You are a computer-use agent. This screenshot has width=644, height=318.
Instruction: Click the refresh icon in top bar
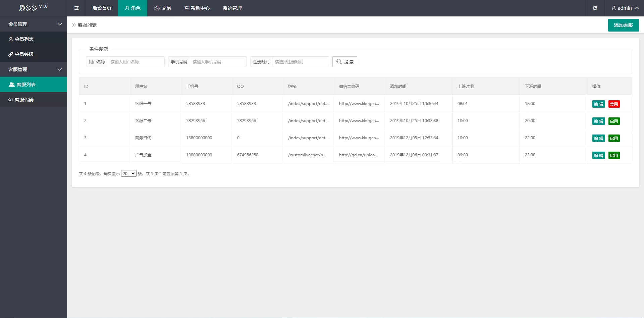(595, 8)
